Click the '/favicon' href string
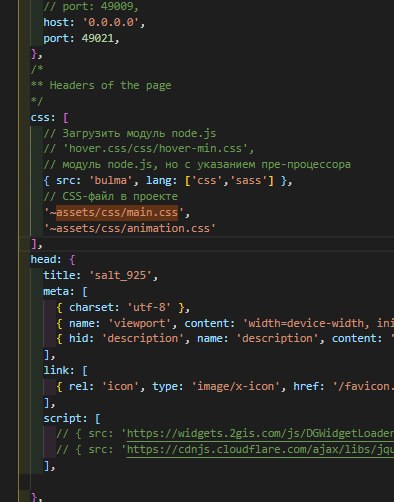Screen dimensions: 394x502 [363, 386]
